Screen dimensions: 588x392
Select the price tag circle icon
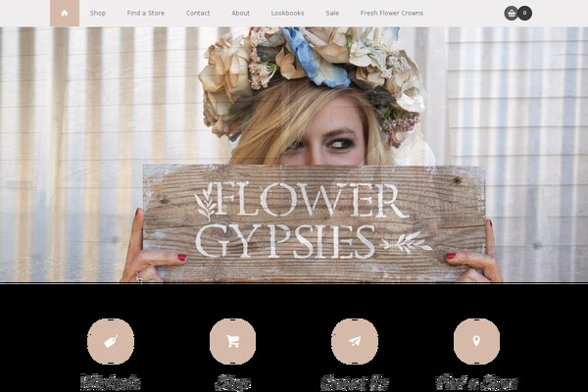click(x=111, y=341)
